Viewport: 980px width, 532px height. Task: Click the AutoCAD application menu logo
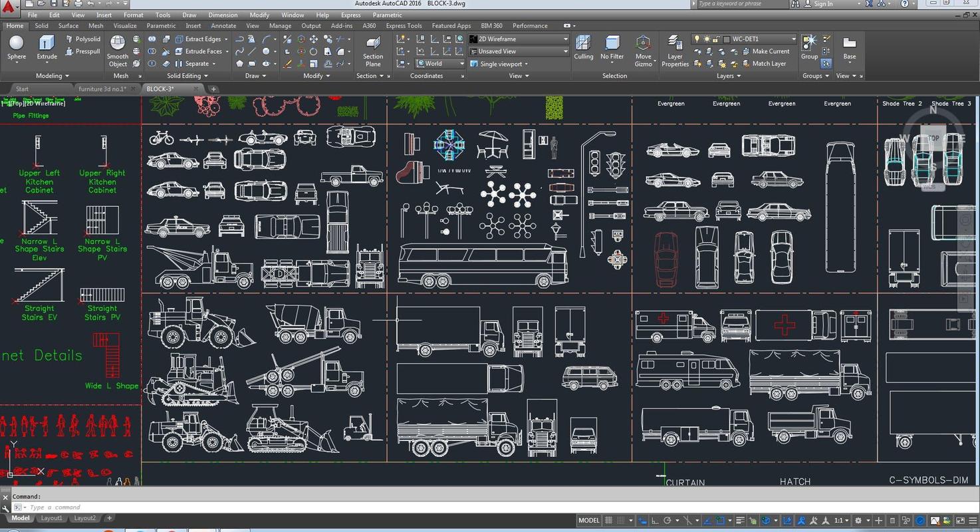[9, 9]
